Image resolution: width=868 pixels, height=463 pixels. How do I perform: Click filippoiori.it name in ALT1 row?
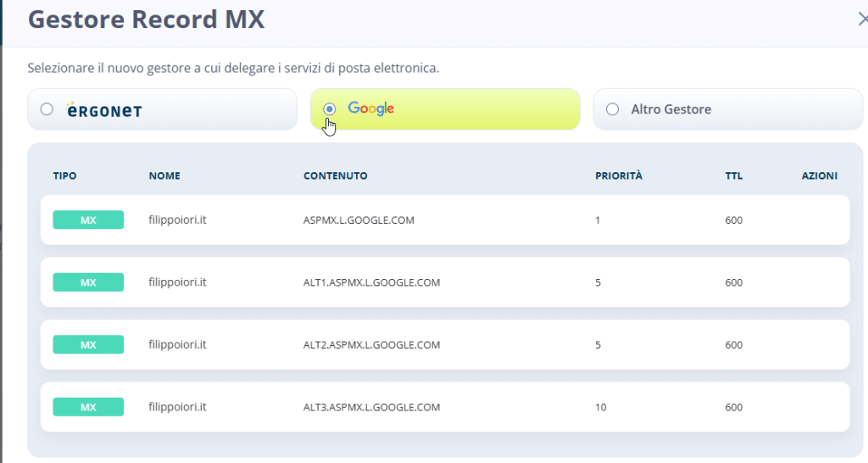[x=177, y=282]
